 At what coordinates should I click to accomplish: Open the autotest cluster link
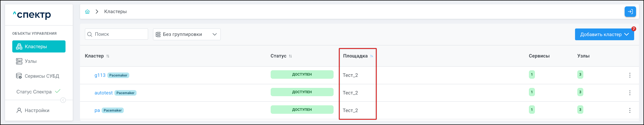pos(104,93)
